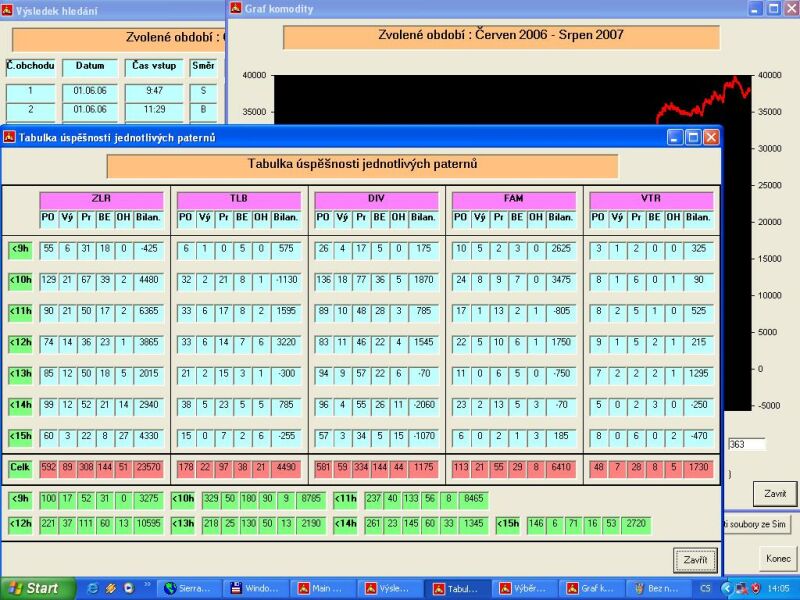Open the Windows Start menu

pyautogui.click(x=37, y=588)
